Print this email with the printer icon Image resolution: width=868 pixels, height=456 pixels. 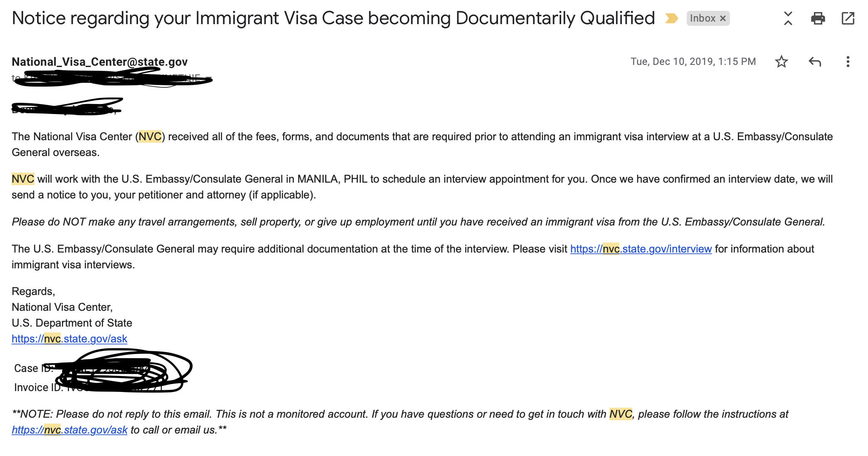click(818, 18)
